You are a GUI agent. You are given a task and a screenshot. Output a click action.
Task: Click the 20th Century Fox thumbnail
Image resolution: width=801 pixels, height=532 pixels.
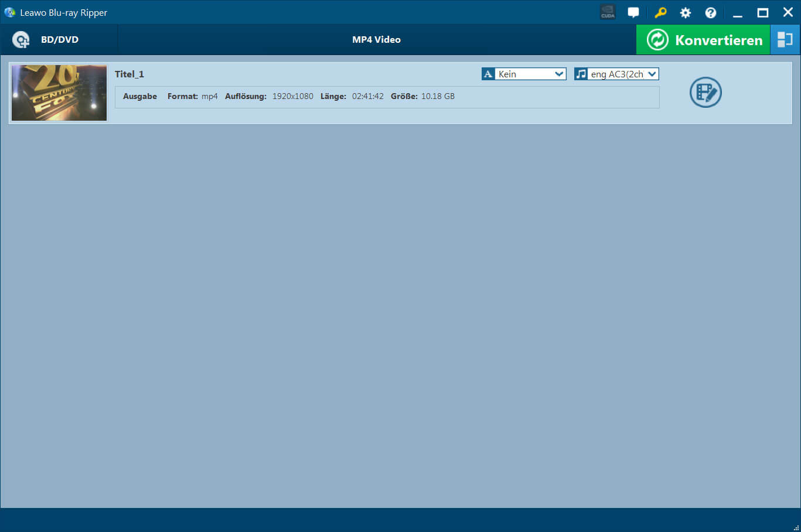[x=59, y=93]
